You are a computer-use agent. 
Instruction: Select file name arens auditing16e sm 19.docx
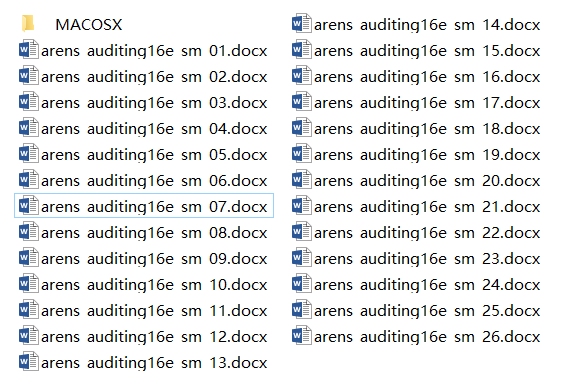pyautogui.click(x=427, y=155)
